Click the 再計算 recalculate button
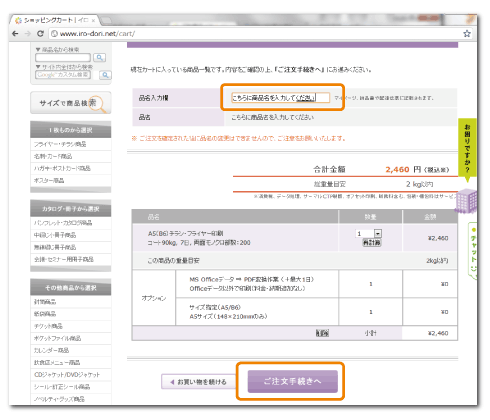 coord(371,242)
